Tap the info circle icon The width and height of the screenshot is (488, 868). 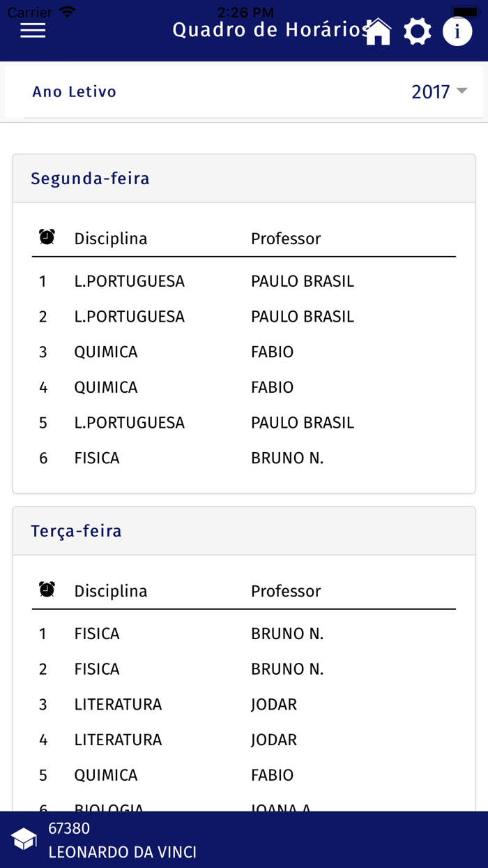pos(457,30)
